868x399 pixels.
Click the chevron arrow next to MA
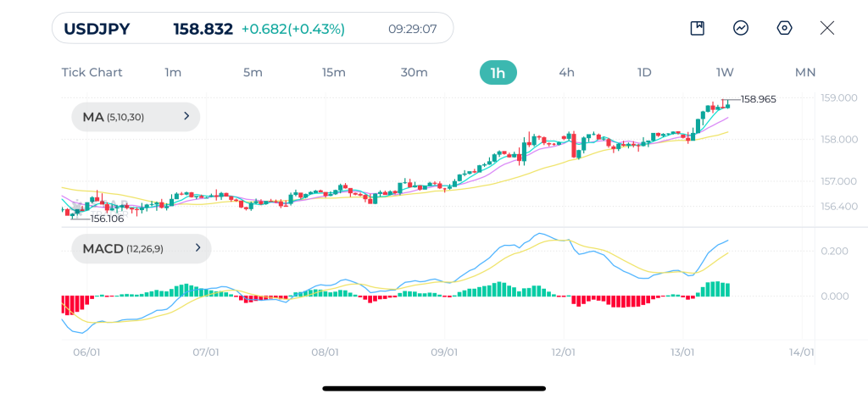click(x=186, y=116)
